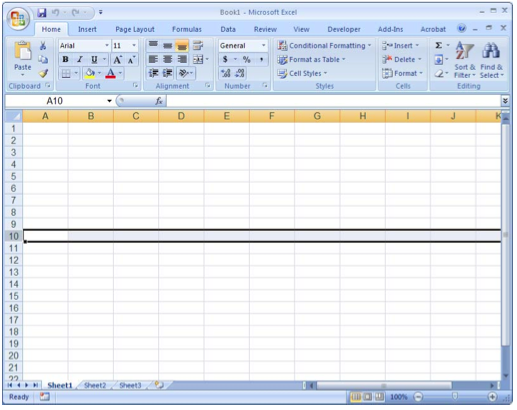This screenshot has width=517, height=410.
Task: Copy the selected cells
Action: click(43, 59)
